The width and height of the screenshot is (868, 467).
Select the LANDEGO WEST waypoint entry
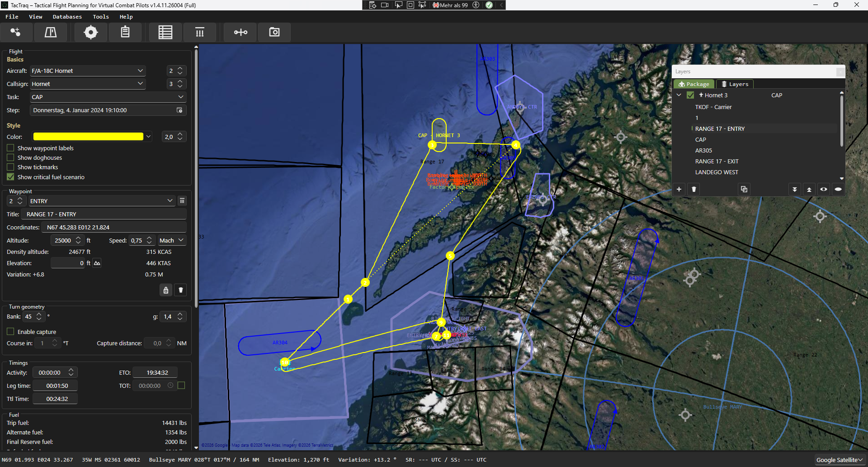(716, 172)
